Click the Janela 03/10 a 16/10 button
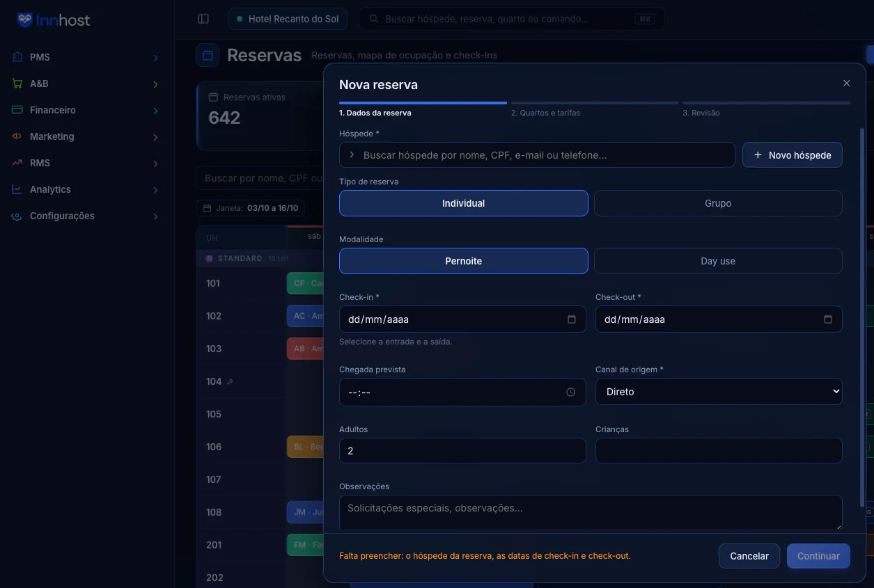 click(x=251, y=208)
